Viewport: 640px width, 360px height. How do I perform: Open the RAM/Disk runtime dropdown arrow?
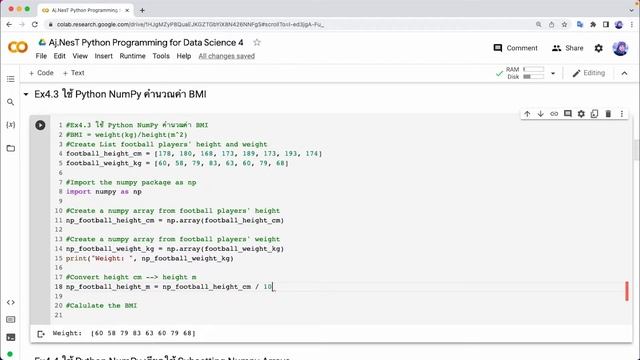click(x=553, y=73)
